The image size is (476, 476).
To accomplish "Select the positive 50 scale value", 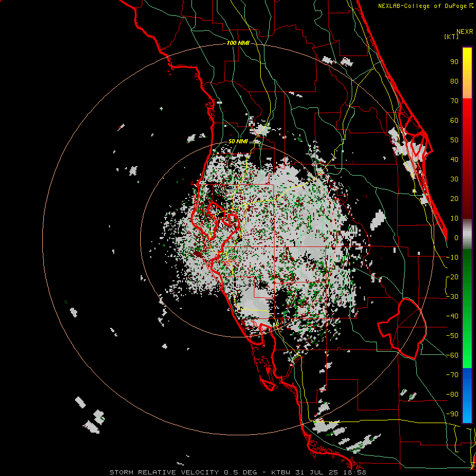I will (454, 140).
